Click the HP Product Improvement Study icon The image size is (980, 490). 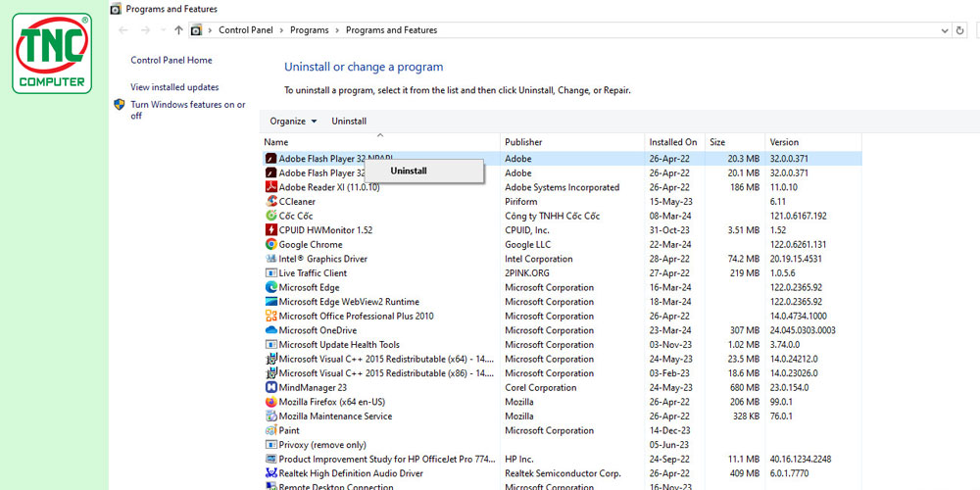(x=271, y=460)
